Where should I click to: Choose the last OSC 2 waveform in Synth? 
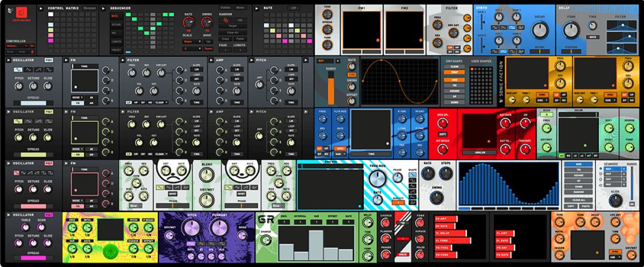pos(521,52)
